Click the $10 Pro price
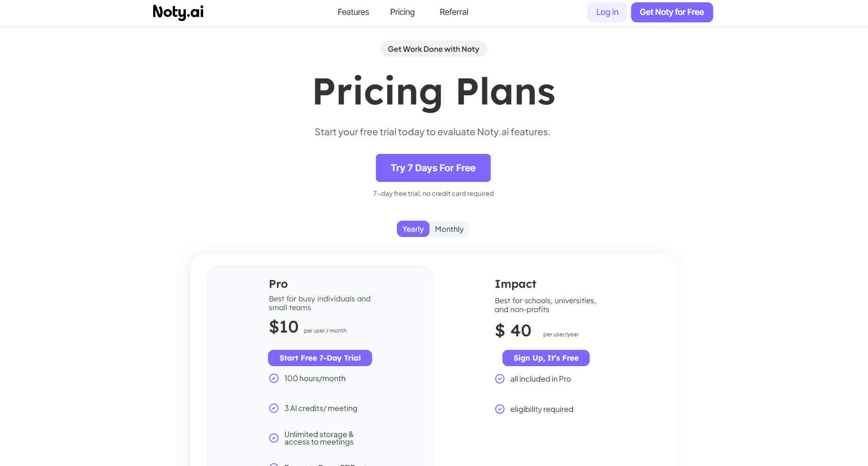 click(x=283, y=327)
